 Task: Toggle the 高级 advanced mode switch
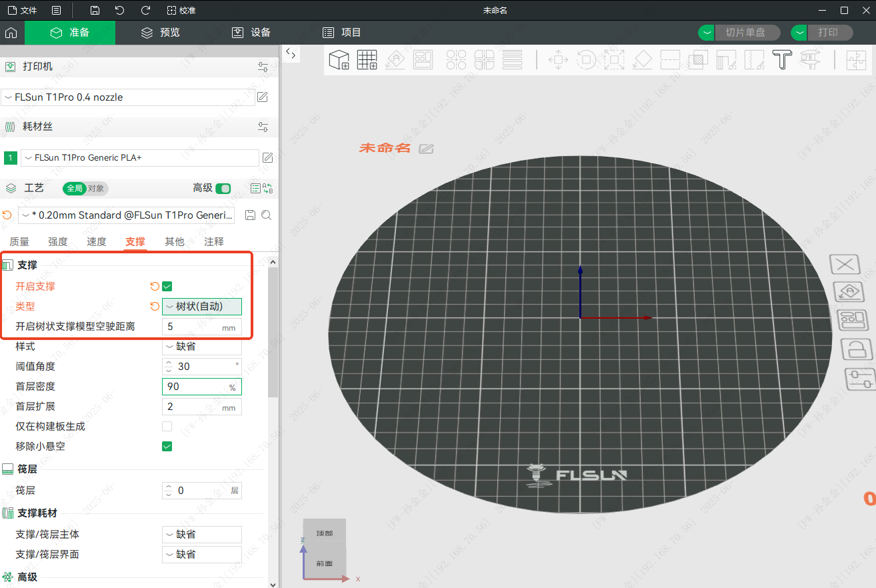click(x=223, y=189)
